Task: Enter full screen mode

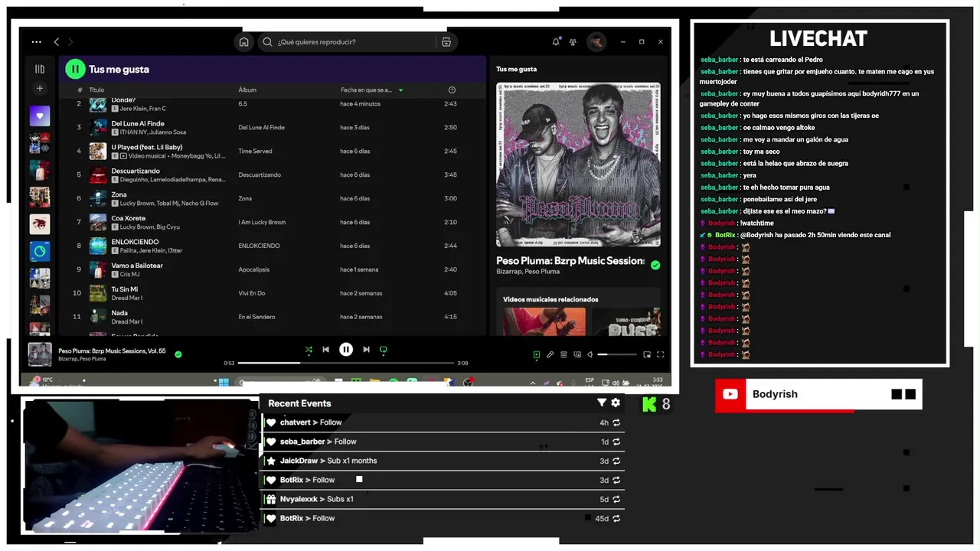Action: [x=660, y=354]
